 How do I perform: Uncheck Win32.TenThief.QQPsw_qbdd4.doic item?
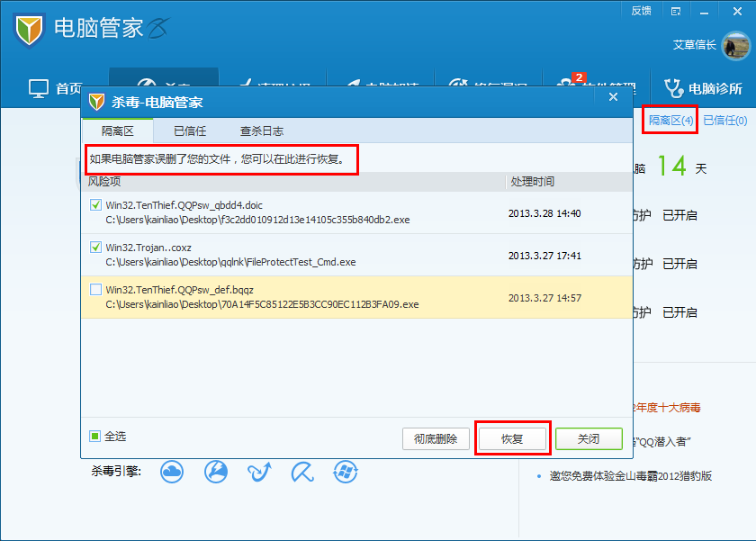tap(96, 205)
